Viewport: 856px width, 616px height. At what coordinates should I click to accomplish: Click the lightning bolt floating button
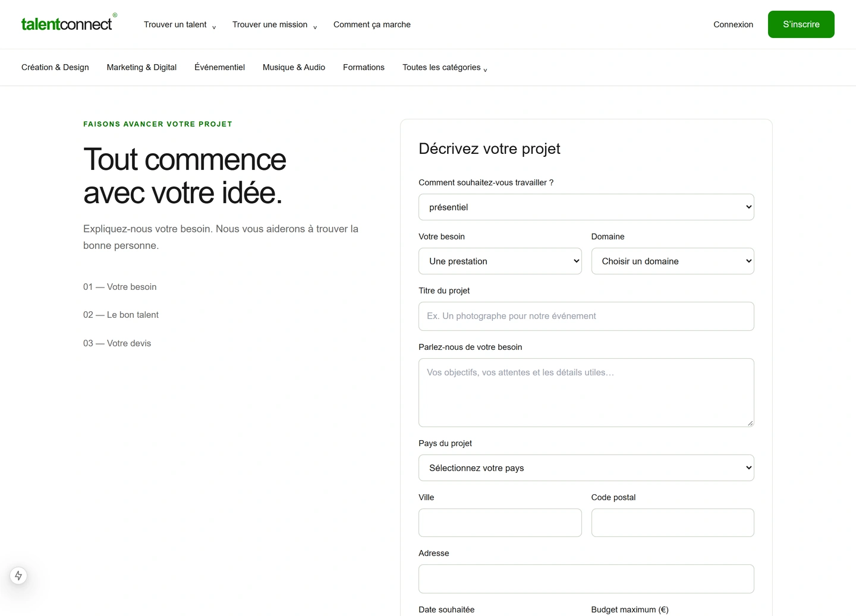18,575
